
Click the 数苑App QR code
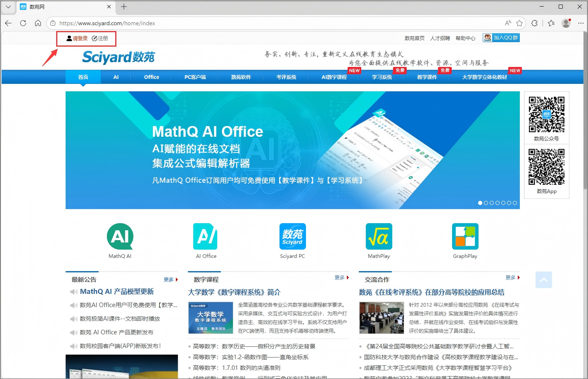[x=547, y=167]
